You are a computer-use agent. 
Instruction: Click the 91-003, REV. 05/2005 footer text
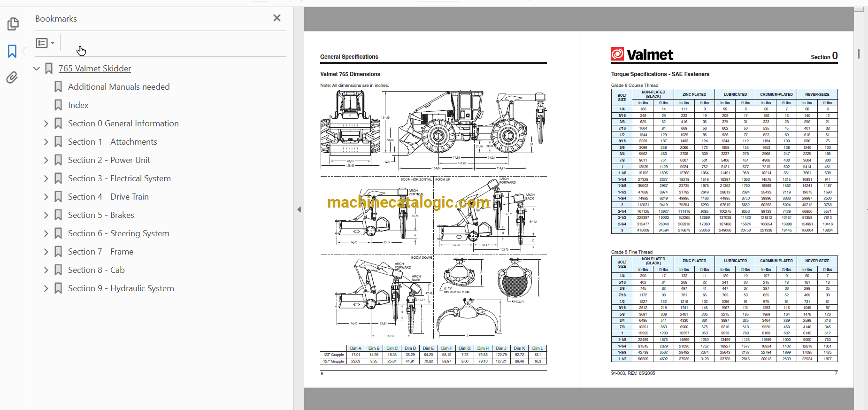coord(633,373)
